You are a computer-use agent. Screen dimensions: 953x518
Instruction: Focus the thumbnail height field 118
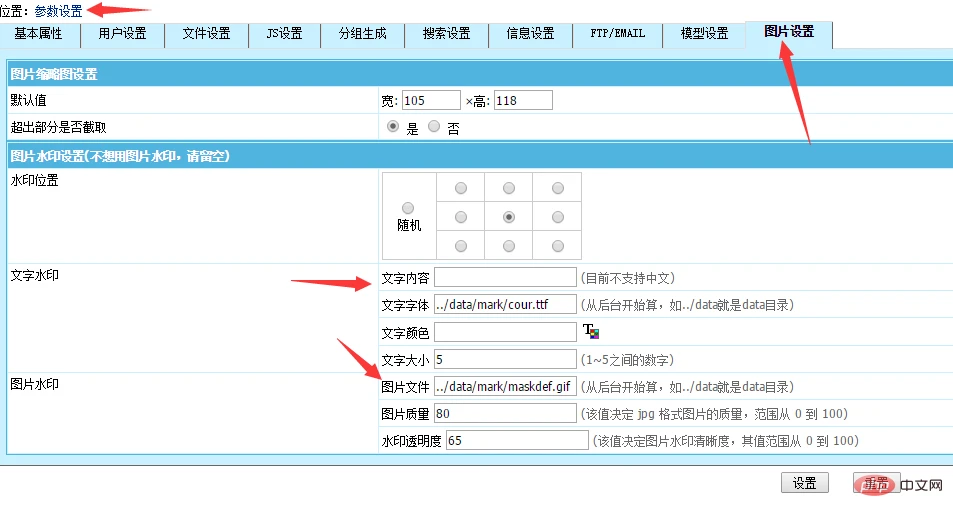[523, 100]
